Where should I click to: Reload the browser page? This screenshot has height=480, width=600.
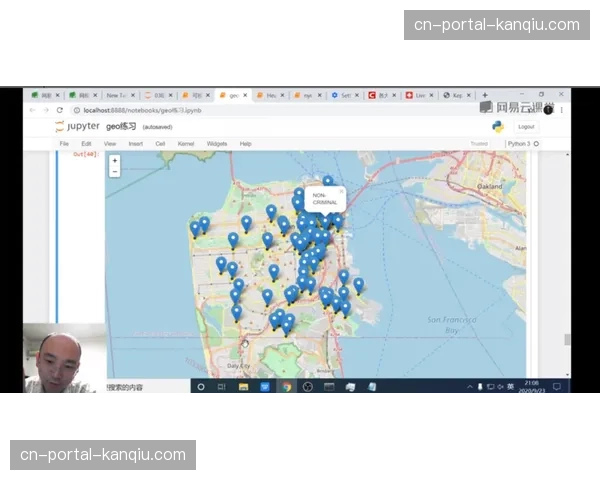[x=59, y=110]
